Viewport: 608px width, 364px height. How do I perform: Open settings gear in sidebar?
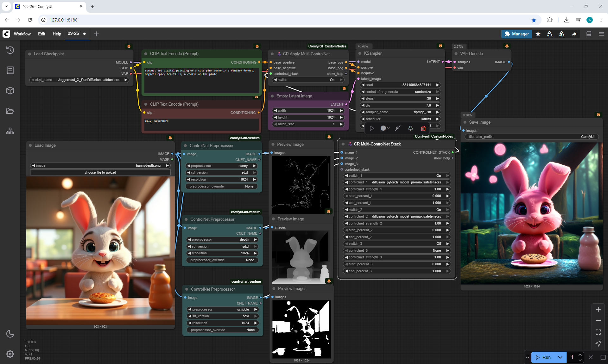tap(10, 354)
